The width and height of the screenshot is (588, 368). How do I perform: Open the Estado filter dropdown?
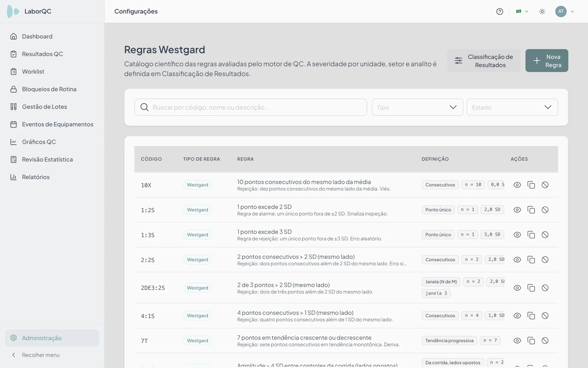pos(512,107)
